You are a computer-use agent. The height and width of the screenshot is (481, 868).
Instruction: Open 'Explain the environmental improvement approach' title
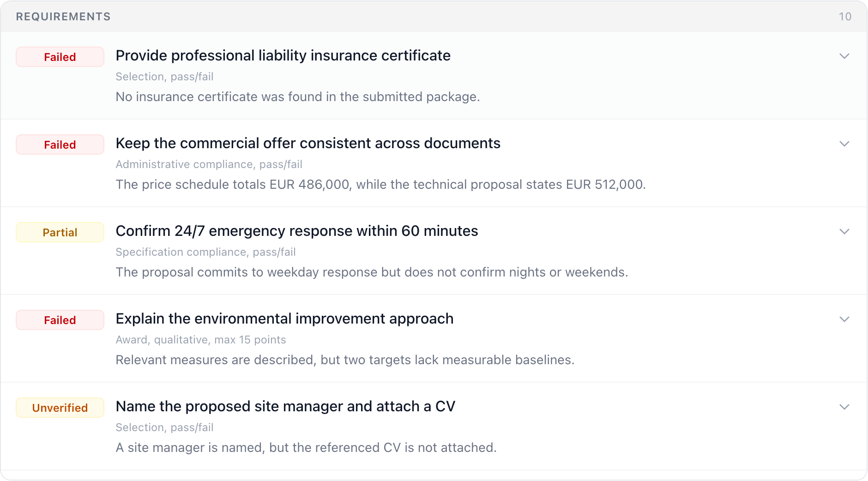[284, 319]
